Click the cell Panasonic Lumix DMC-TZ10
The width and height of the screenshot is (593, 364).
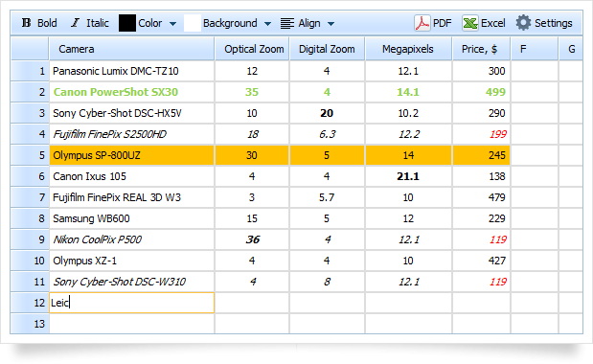[131, 71]
